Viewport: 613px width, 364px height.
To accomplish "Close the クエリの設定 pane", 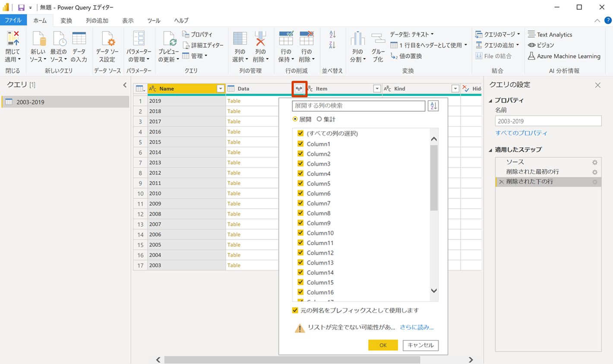I will coord(597,85).
